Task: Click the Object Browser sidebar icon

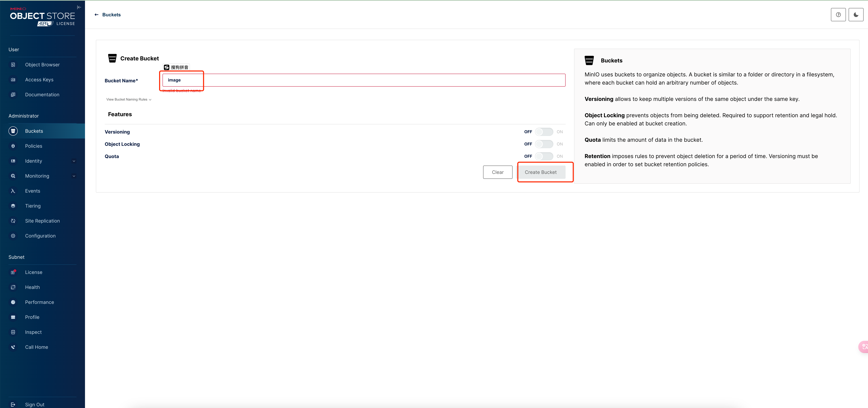Action: 13,65
